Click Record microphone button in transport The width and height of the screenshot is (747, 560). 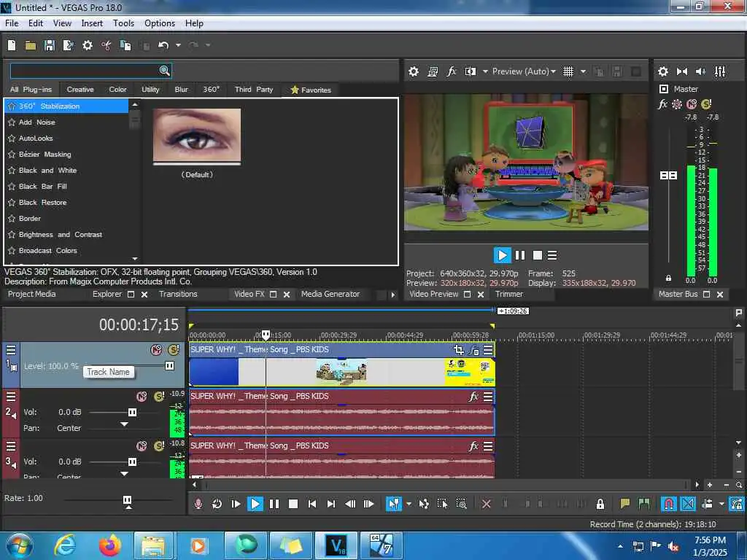[x=198, y=504]
